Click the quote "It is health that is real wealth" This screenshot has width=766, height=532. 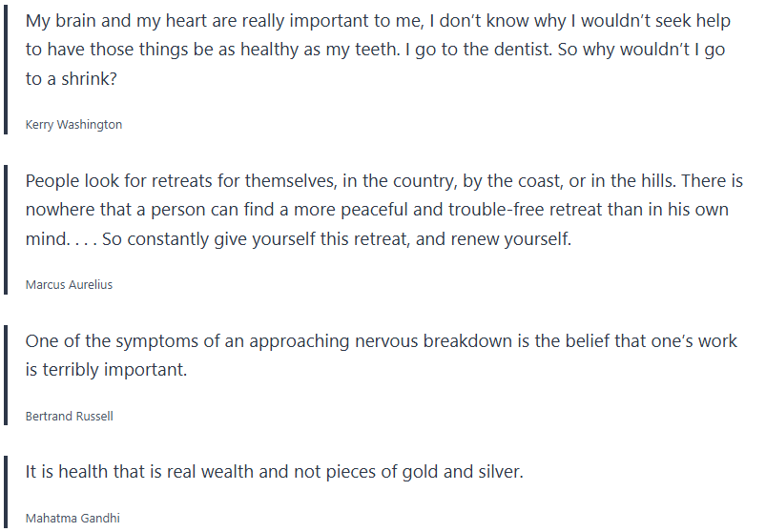[274, 471]
